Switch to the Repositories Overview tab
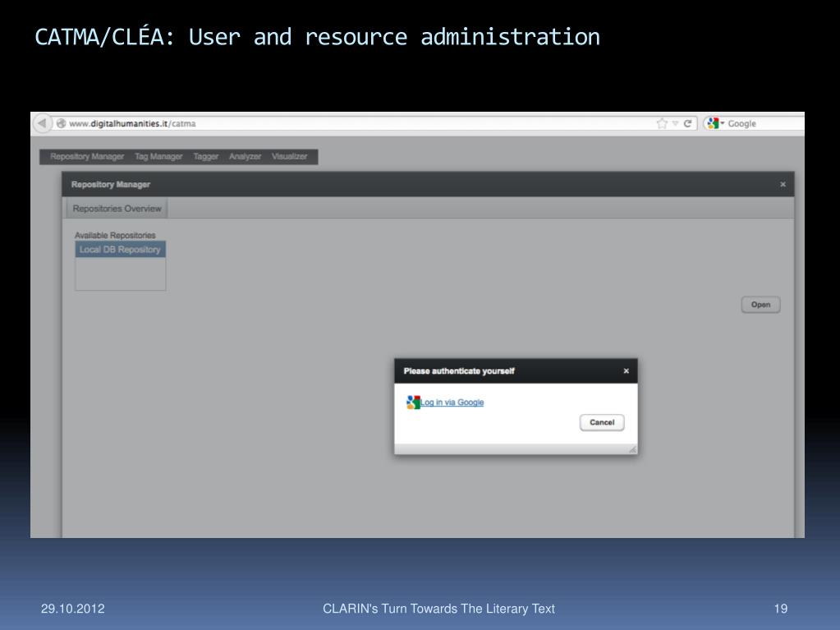Viewport: 840px width, 630px height. [x=117, y=209]
